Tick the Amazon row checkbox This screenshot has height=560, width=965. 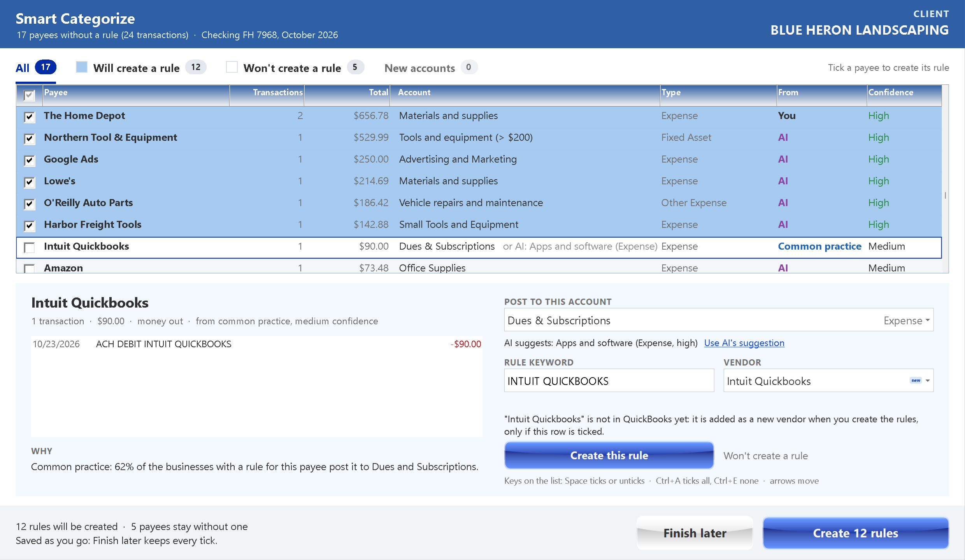click(29, 268)
